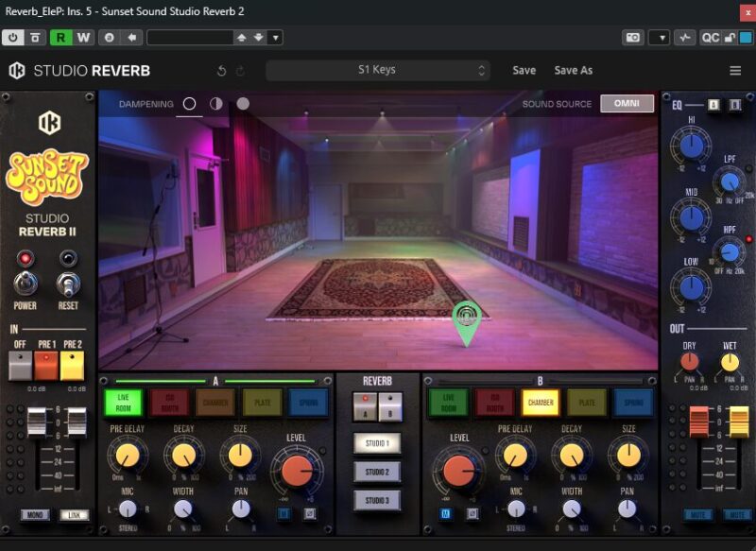
Task: Toggle the LINK input button
Action: [75, 515]
